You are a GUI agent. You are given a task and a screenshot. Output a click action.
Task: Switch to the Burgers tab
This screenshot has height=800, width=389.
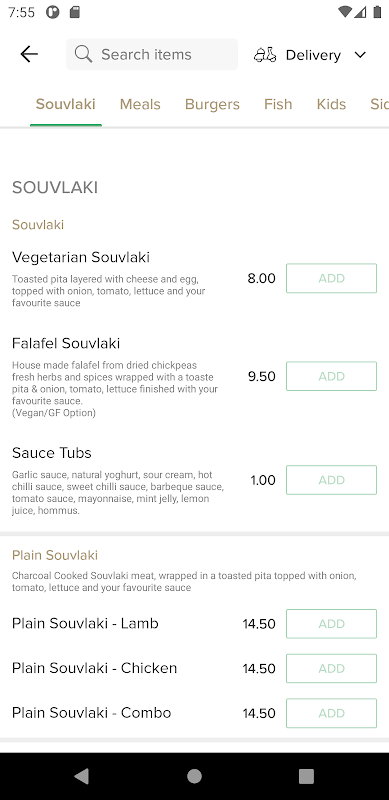[x=212, y=104]
